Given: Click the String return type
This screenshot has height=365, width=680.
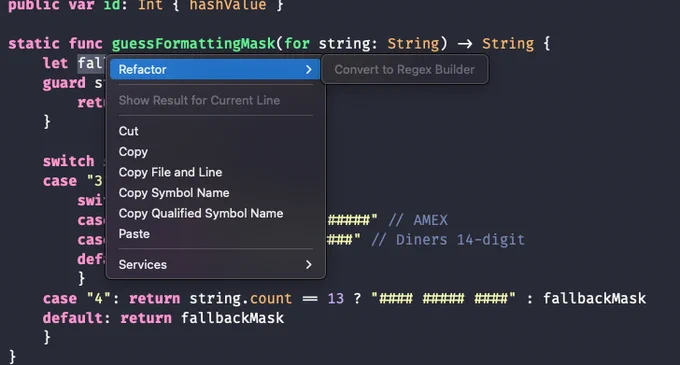Looking at the screenshot, I should pyautogui.click(x=508, y=43).
